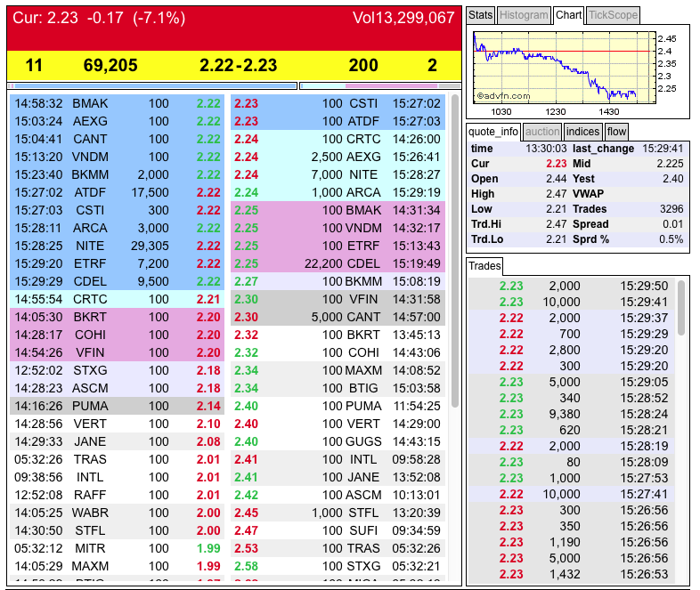The height and width of the screenshot is (590, 700).
Task: Select the AEXG bid row at 15:03:24
Action: (117, 121)
